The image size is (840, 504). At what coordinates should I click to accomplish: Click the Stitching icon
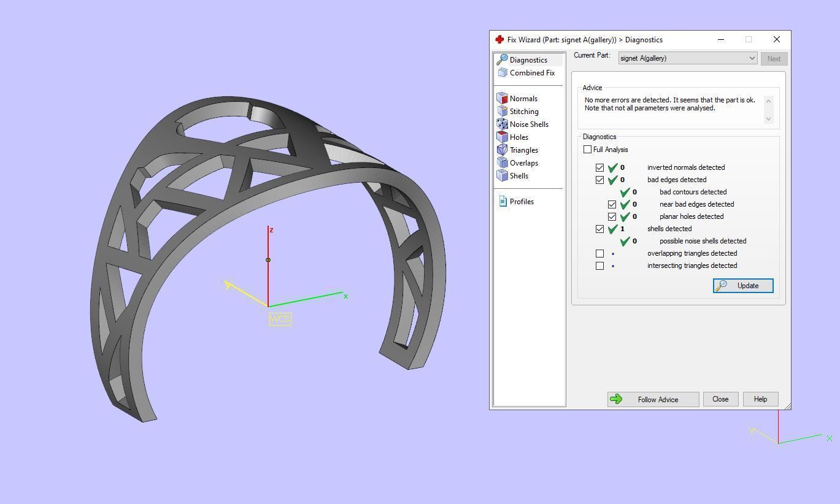(502, 111)
